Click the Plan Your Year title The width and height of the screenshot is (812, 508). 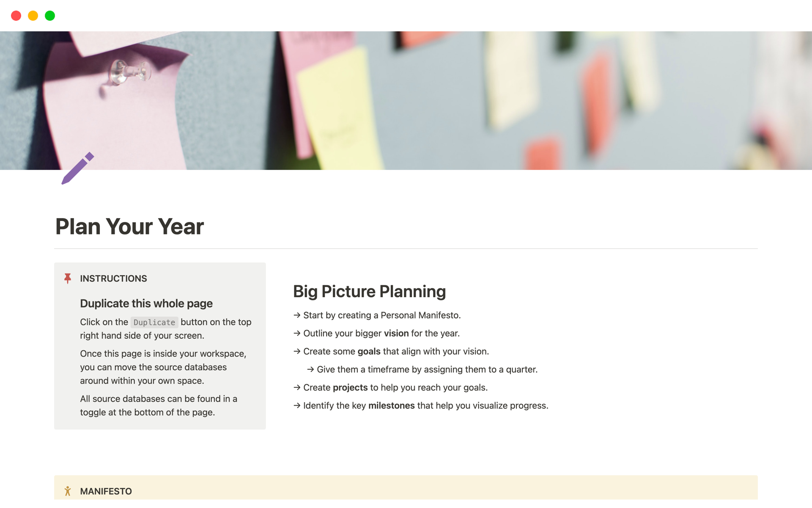pyautogui.click(x=129, y=226)
